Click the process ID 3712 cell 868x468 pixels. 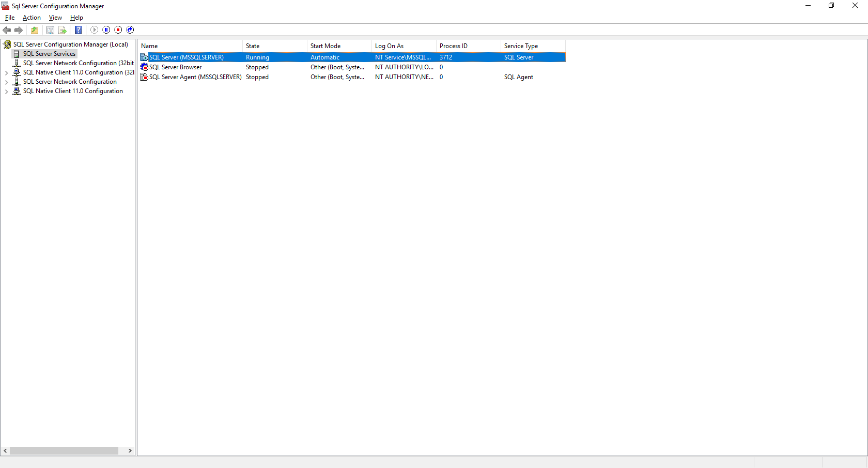coord(446,57)
